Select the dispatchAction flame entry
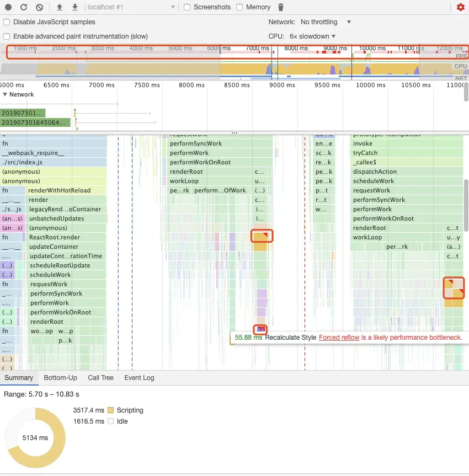469x476 pixels. coord(407,172)
